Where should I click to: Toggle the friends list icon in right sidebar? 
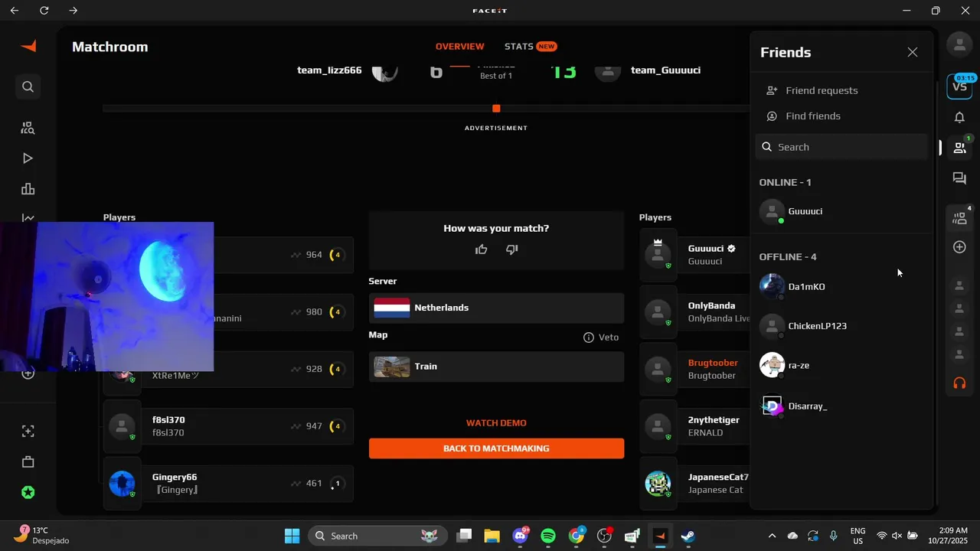959,148
